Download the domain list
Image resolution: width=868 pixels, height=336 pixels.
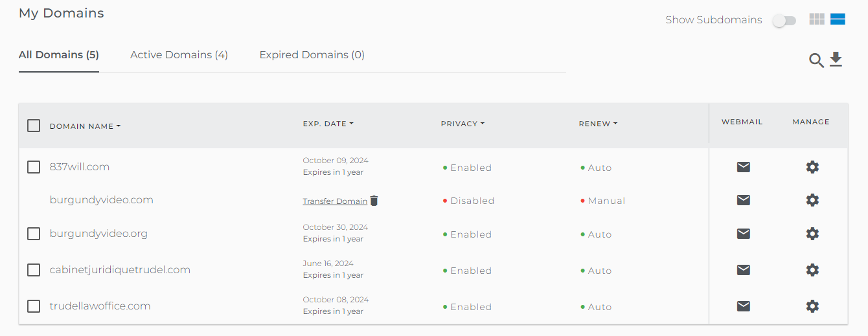pos(836,60)
